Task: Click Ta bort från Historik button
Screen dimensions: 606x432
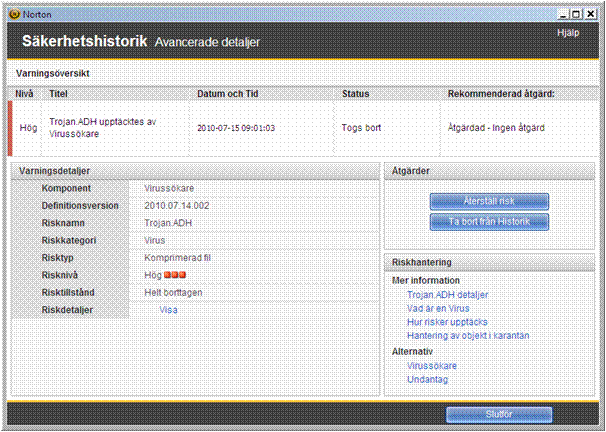Action: (x=489, y=222)
